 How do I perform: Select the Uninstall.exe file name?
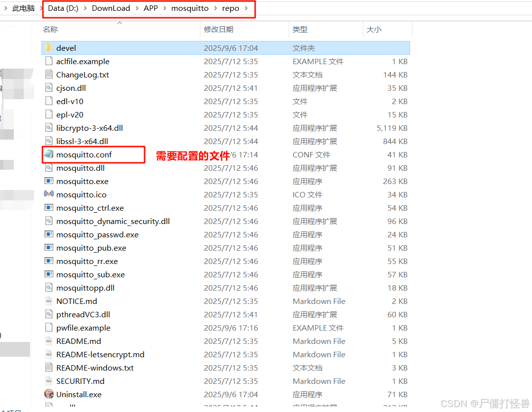coord(79,394)
